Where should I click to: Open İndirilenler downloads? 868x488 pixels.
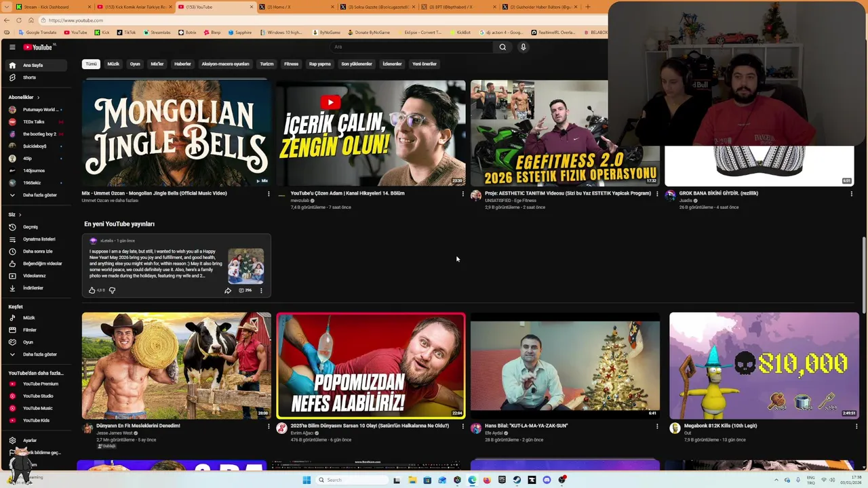35,288
